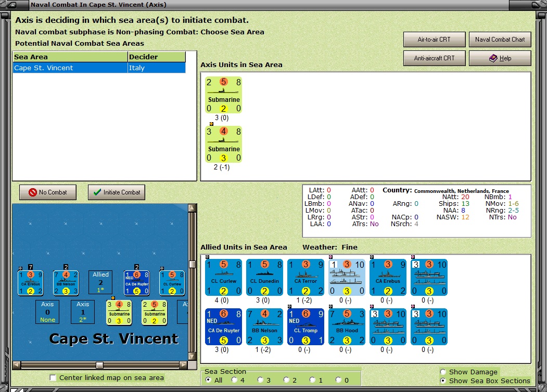Click the Ships: 13 statistic

click(454, 203)
